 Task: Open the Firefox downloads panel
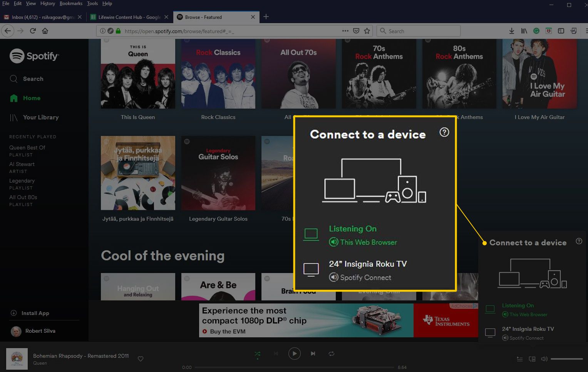point(512,31)
